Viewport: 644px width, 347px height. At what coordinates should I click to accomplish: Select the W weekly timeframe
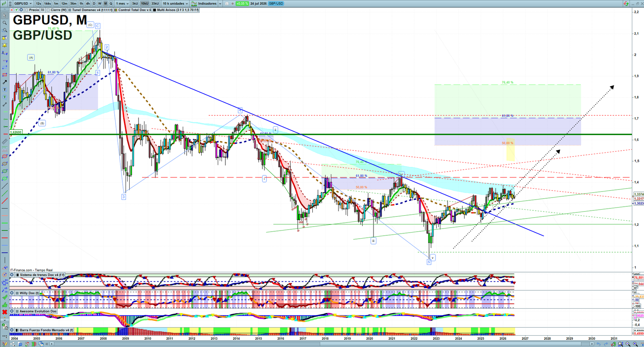pos(100,3)
